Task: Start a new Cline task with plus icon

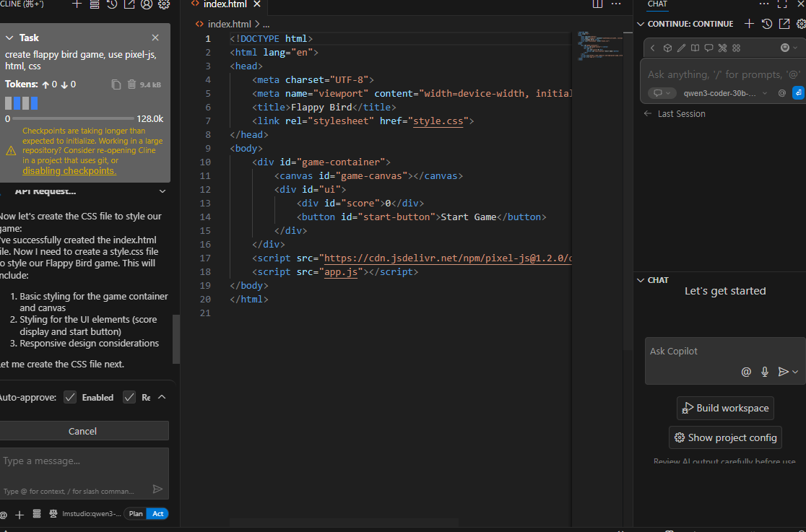Action: tap(77, 4)
